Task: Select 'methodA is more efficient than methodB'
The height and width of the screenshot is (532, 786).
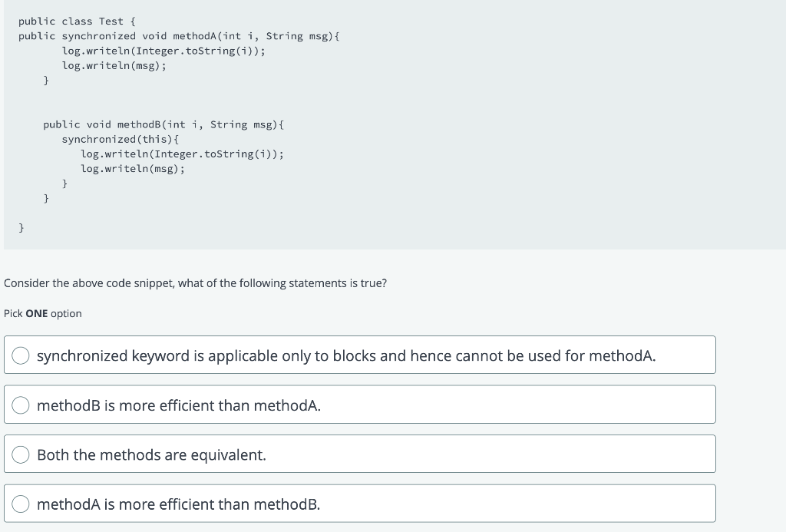Action: [x=21, y=504]
